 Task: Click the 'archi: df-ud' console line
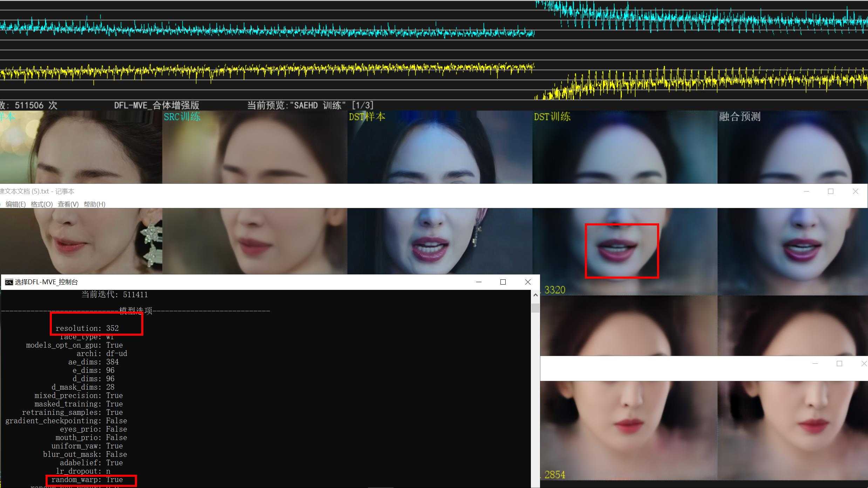pyautogui.click(x=102, y=354)
